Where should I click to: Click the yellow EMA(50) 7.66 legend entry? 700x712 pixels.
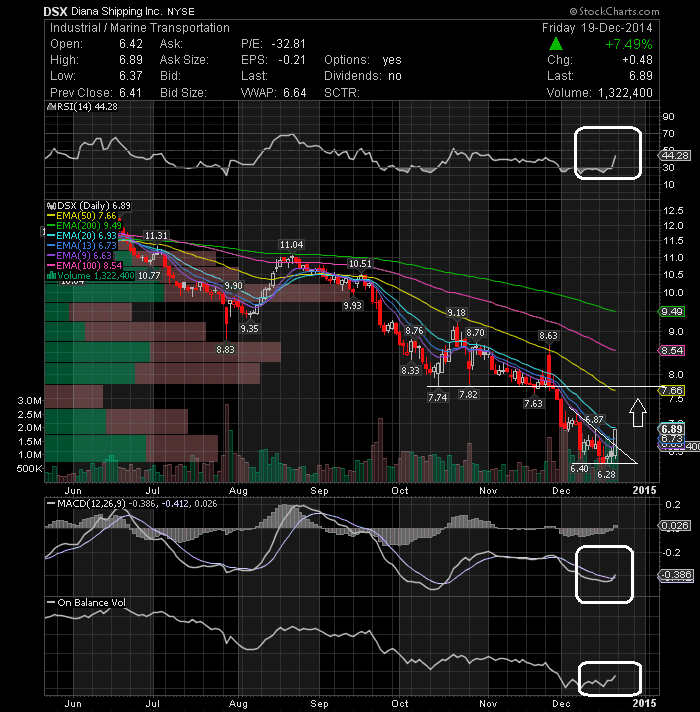click(x=82, y=216)
